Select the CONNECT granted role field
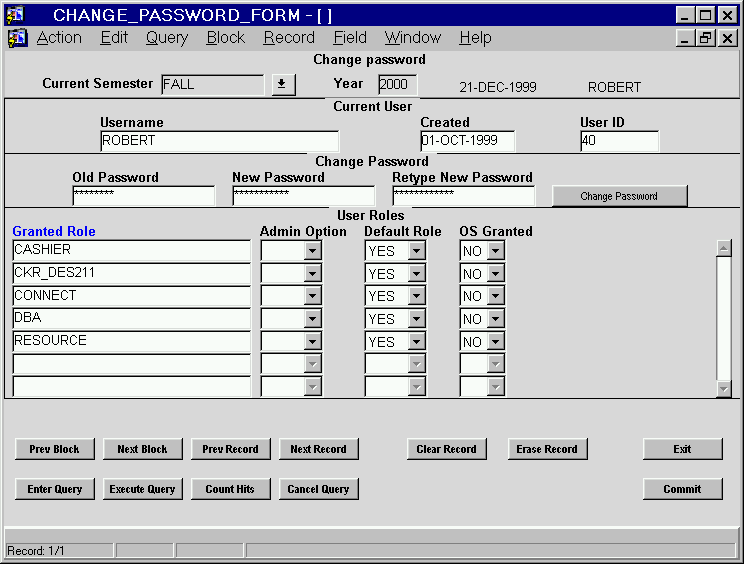 click(131, 296)
